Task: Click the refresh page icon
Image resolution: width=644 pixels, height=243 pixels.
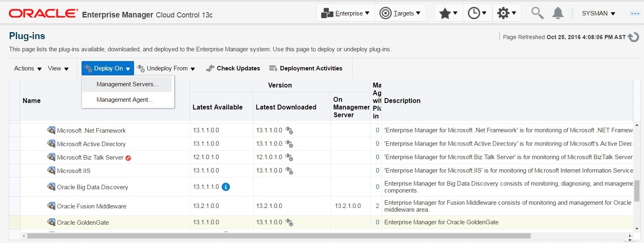Action: click(633, 37)
